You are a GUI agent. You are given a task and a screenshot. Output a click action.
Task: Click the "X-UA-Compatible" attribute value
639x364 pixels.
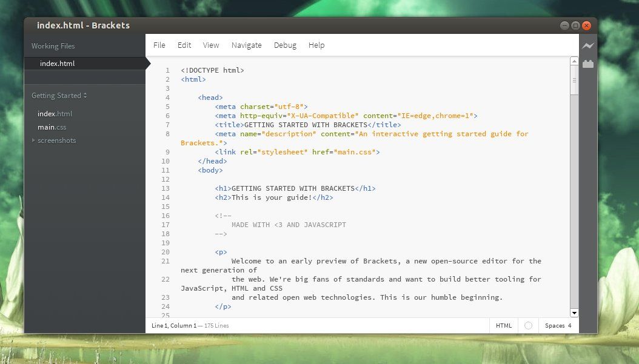point(323,116)
